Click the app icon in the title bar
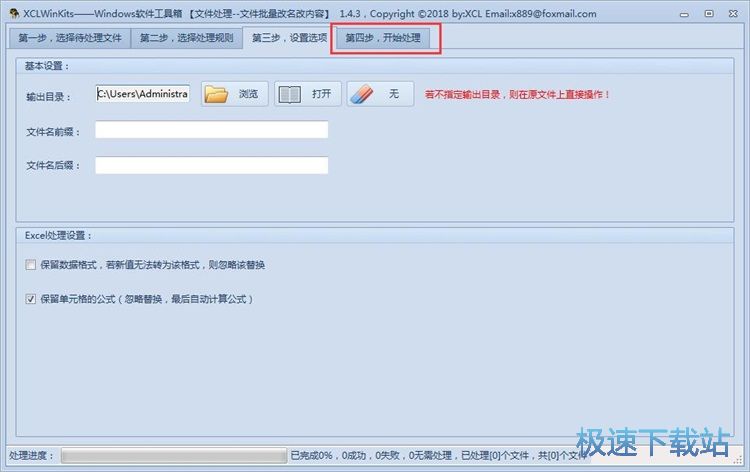The width and height of the screenshot is (750, 472). point(14,13)
